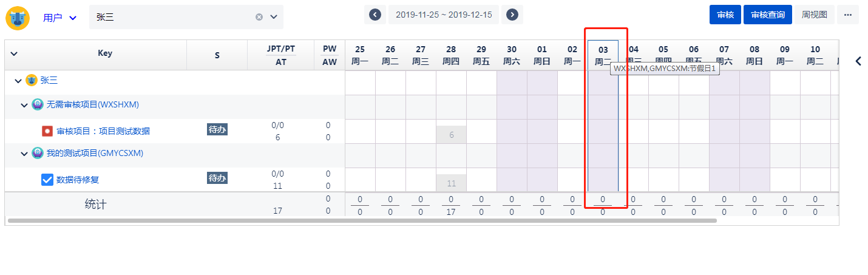Open the 用户 dropdown
This screenshot has height=275, width=868.
click(60, 18)
